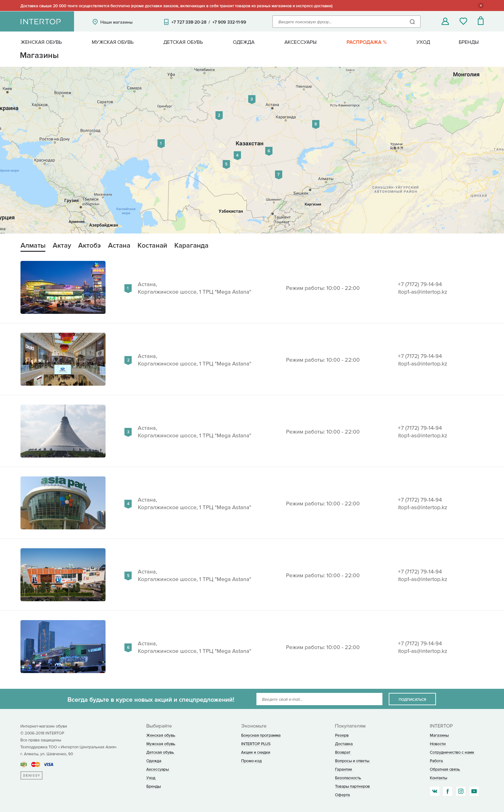Open footer link Промо-код
The image size is (504, 812).
251,761
